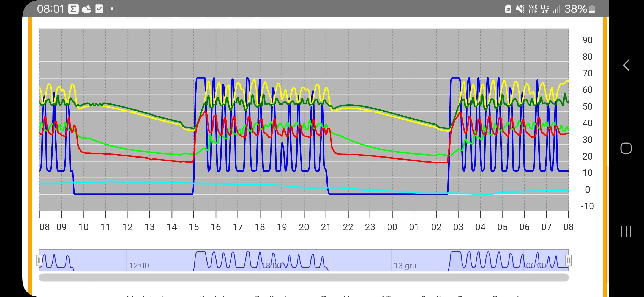644x297 pixels.
Task: Click the 15 hour label on x-axis
Action: click(194, 227)
